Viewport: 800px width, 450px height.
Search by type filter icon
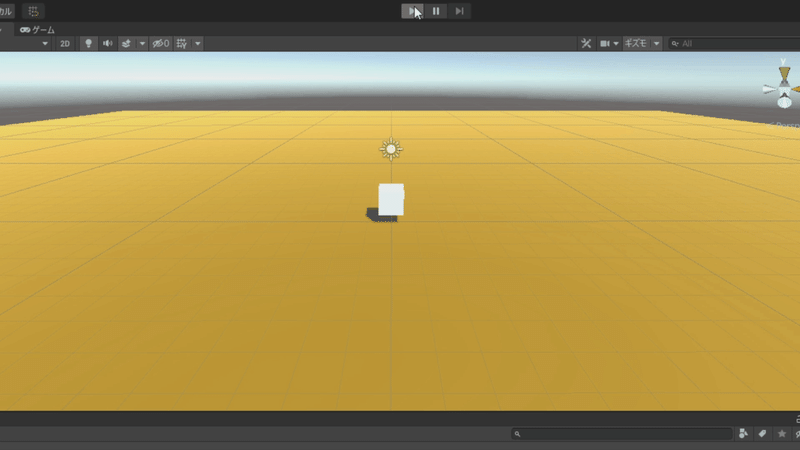743,434
